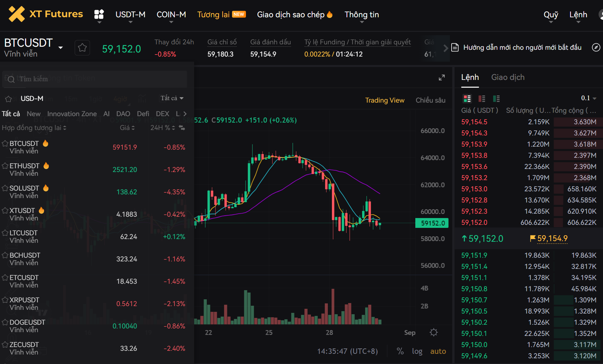The image size is (603, 364).
Task: Click the swap icon next to 24H %
Action: coord(182,128)
